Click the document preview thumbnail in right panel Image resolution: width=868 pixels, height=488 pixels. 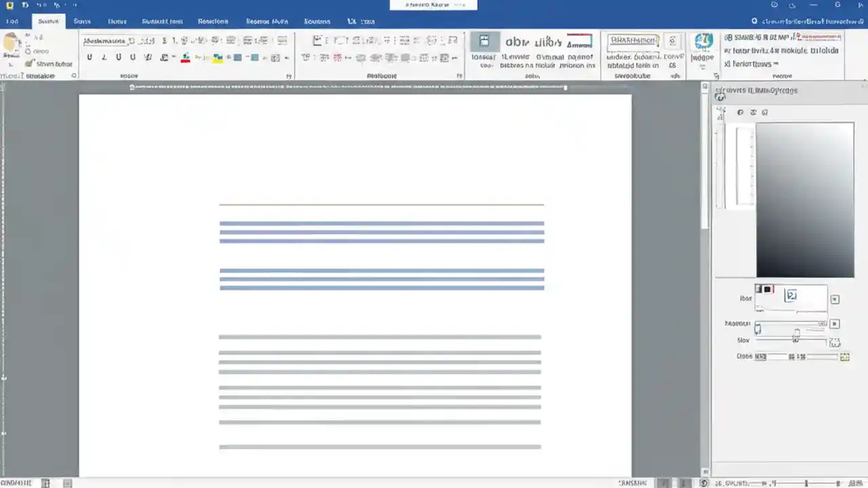pos(805,200)
